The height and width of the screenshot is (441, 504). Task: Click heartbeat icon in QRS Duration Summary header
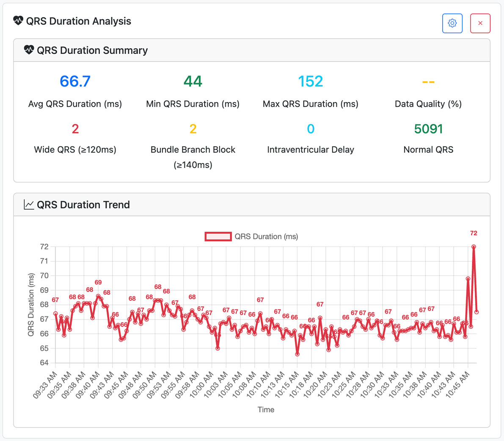(x=29, y=50)
